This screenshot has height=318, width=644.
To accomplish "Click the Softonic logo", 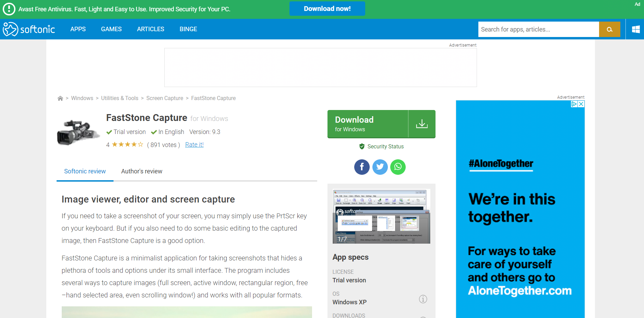I will click(x=29, y=29).
